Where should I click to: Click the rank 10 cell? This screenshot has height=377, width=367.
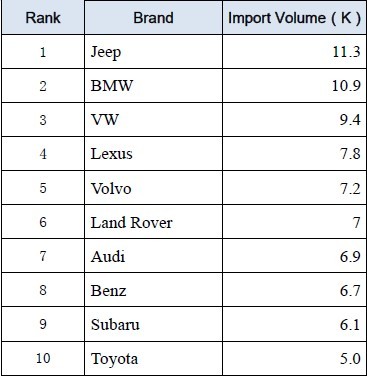pyautogui.click(x=43, y=358)
